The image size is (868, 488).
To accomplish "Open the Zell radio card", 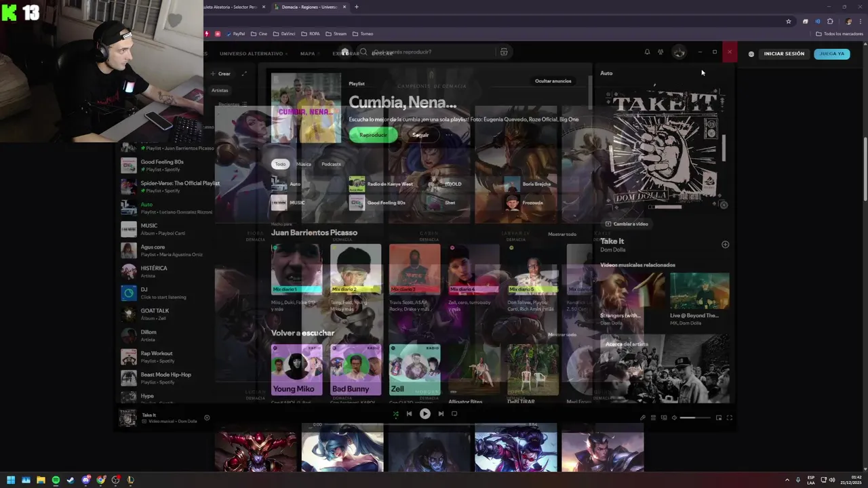I will 414,369.
